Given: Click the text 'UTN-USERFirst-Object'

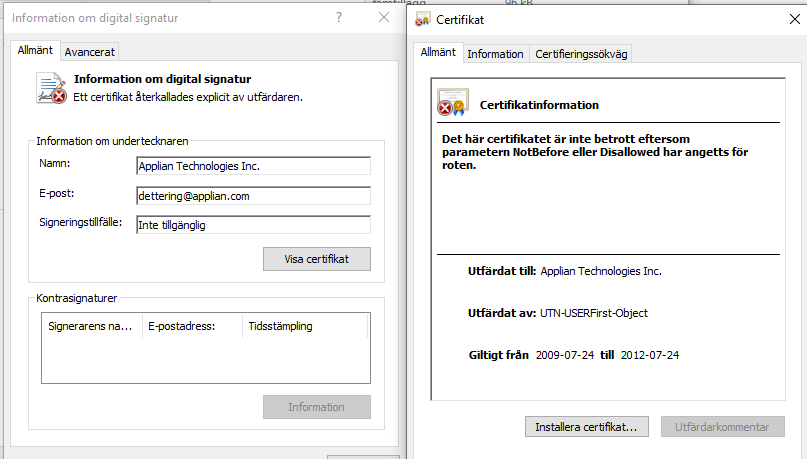Looking at the screenshot, I should [594, 313].
